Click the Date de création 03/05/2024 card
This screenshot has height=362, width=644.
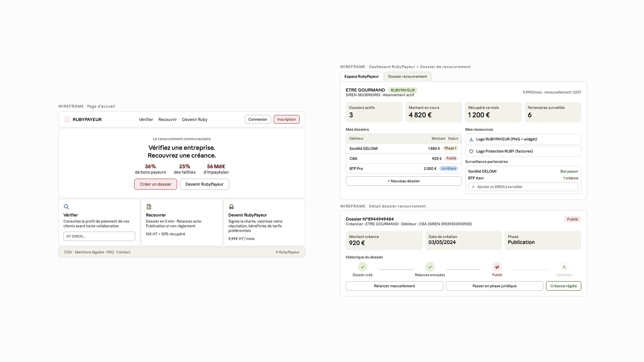[x=464, y=240]
